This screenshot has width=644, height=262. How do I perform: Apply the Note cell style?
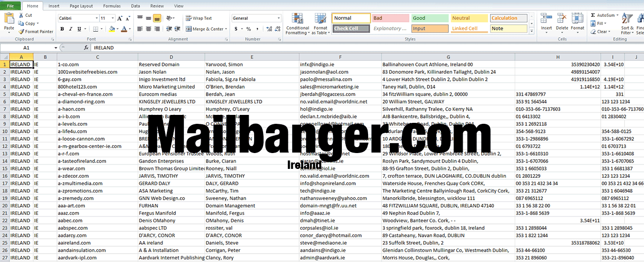pos(509,28)
